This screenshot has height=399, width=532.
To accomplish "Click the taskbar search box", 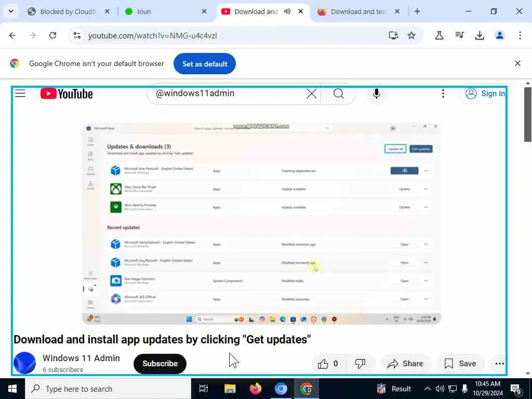I will pos(108,389).
